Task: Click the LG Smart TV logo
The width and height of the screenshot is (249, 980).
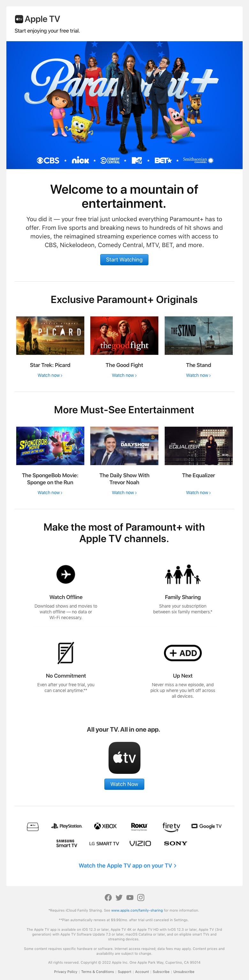Action: [x=104, y=844]
